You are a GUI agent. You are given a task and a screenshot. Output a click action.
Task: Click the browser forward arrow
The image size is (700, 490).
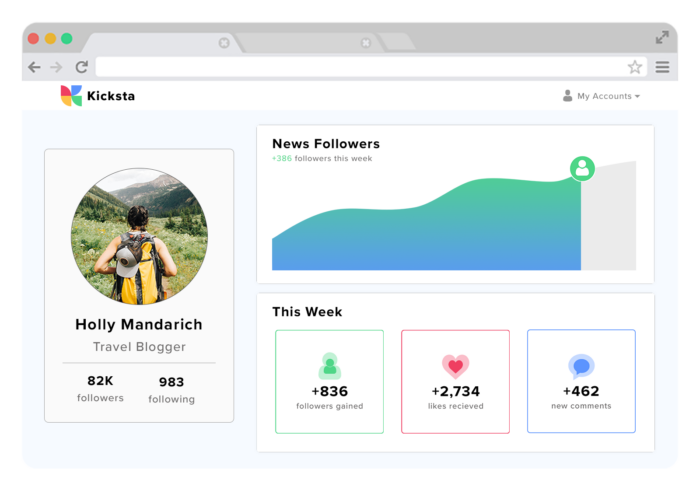tap(56, 67)
